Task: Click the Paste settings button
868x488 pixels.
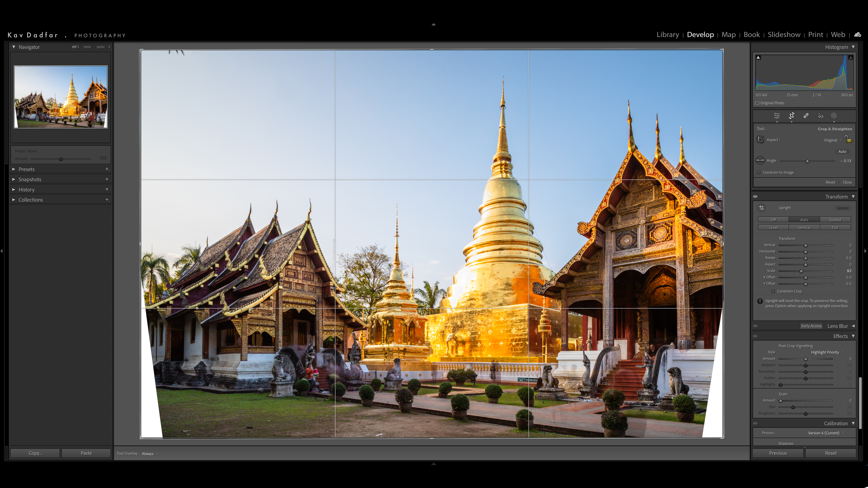Action: [x=86, y=453]
